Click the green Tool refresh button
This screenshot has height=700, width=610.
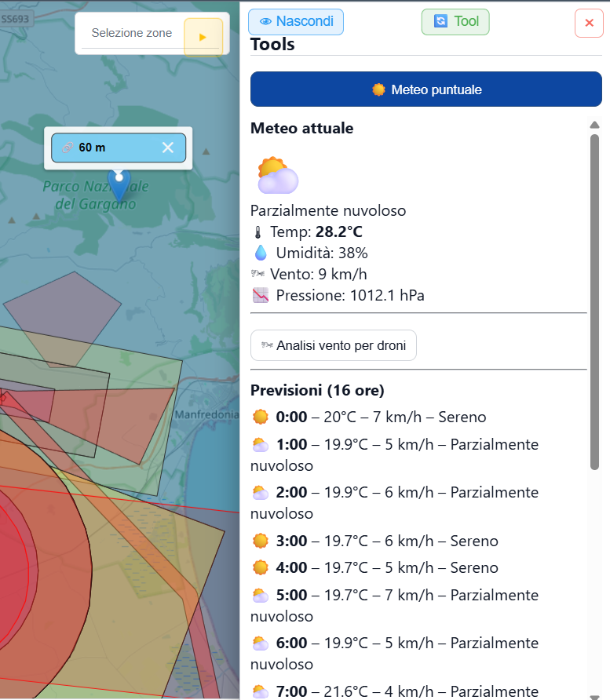455,21
